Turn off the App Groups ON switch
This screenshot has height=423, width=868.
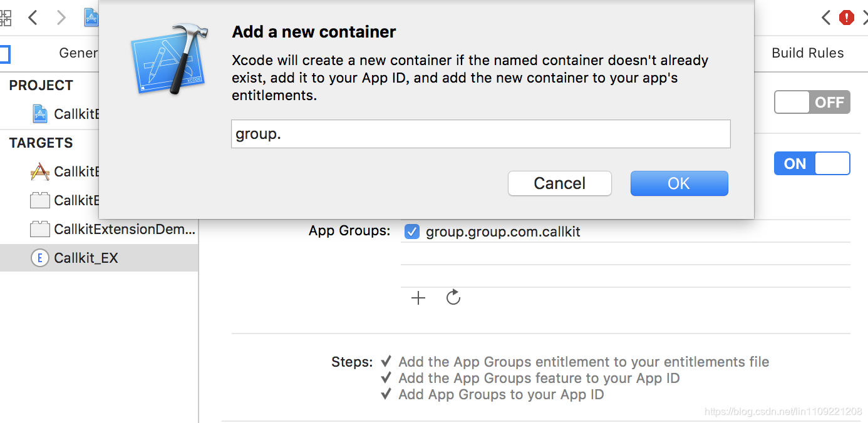click(812, 163)
